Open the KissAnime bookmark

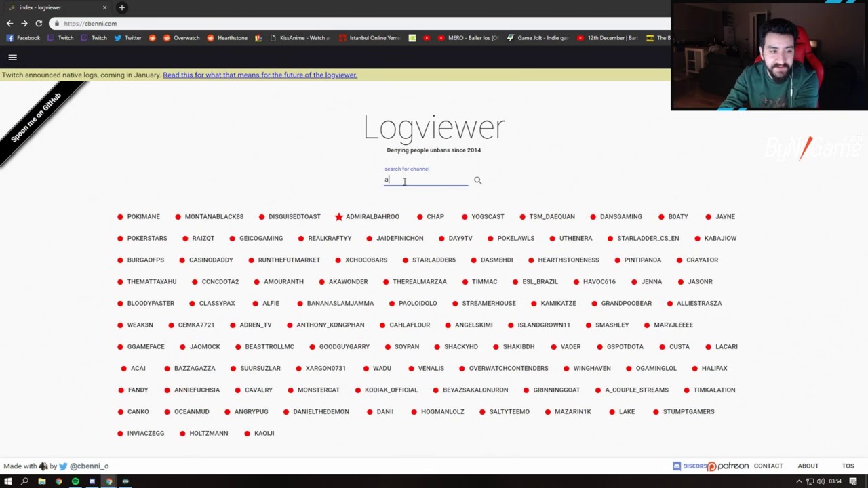coord(300,38)
